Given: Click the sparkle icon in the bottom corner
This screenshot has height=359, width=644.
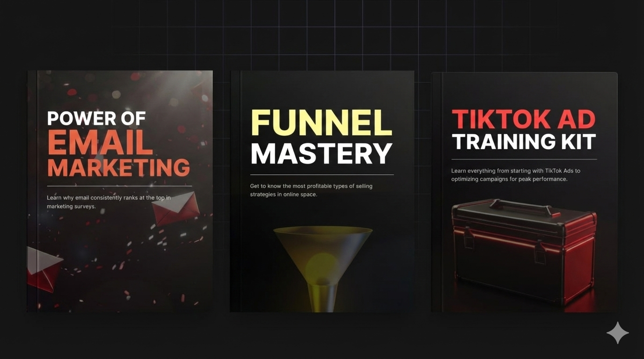Looking at the screenshot, I should [x=617, y=332].
